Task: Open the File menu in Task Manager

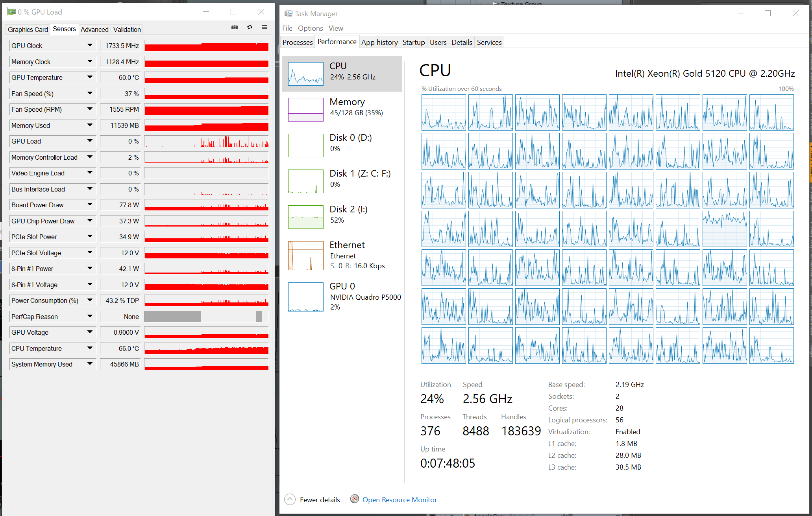Action: [x=287, y=28]
